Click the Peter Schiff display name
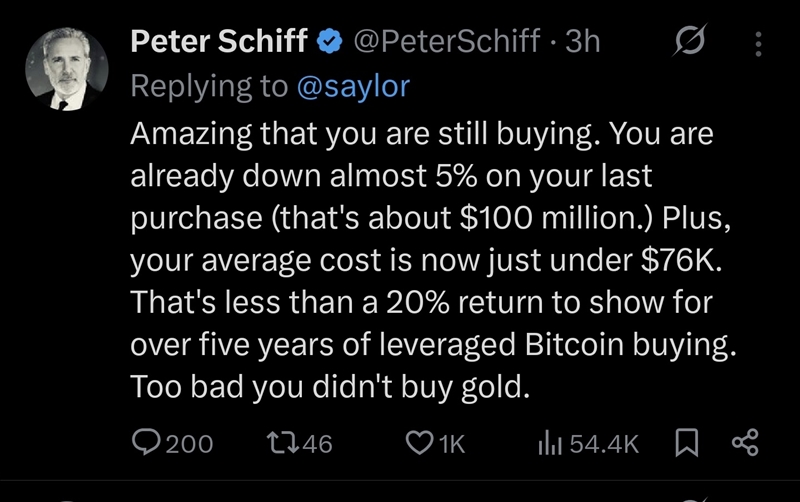Viewport: 800px width, 502px height. pyautogui.click(x=220, y=42)
